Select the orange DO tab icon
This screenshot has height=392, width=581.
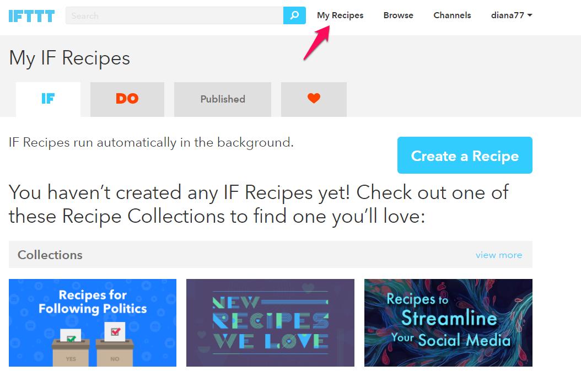(x=127, y=99)
